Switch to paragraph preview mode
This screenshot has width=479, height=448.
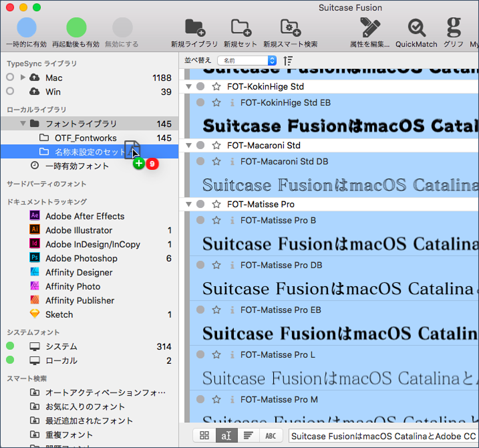248,436
